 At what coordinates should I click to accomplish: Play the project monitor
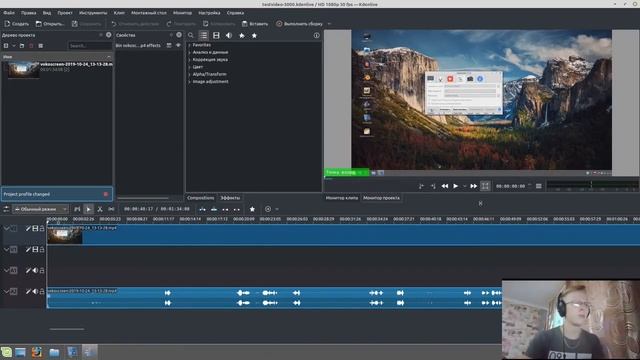pos(456,186)
